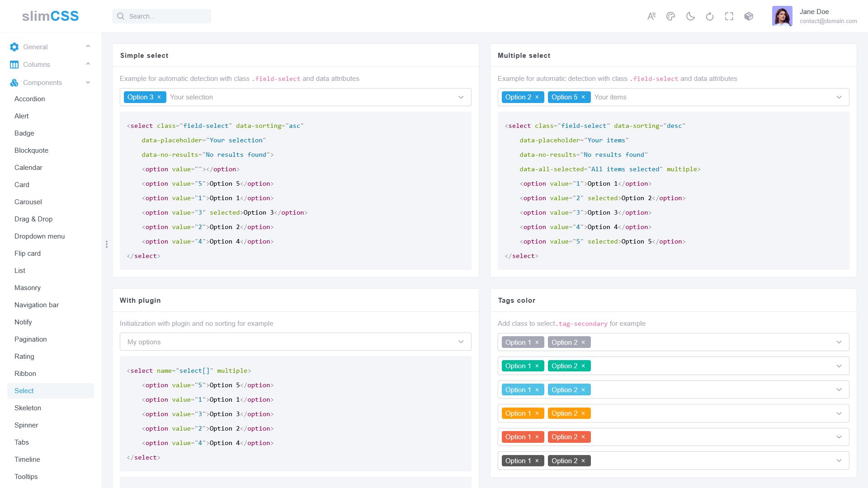Click the font size icon in header

pos(651,16)
